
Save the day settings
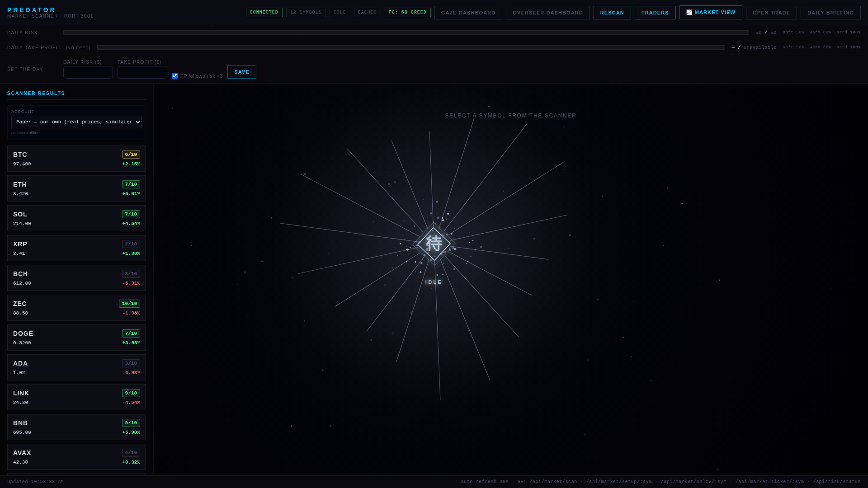point(242,72)
